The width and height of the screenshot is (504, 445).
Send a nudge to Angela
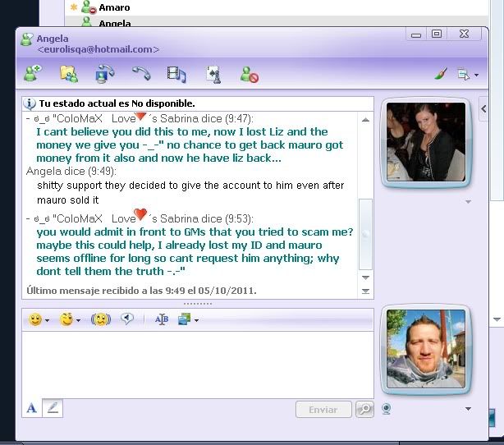click(101, 319)
